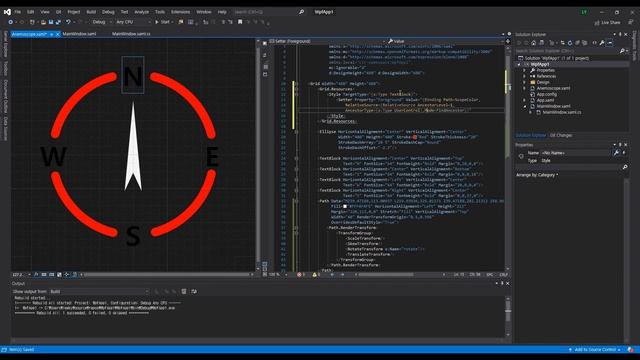
Task: Click Save icon in main toolbar
Action: click(x=51, y=22)
